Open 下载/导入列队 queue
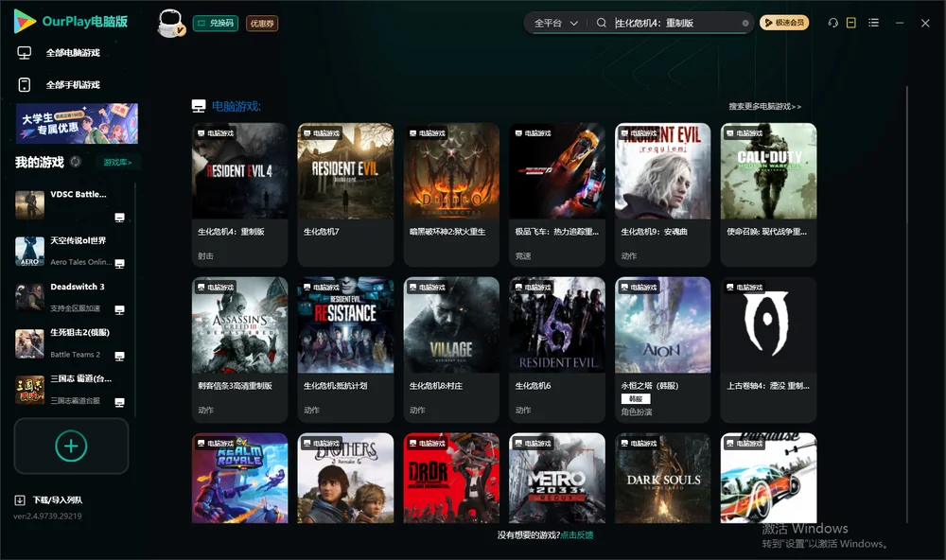Viewport: 946px width, 560px height. coord(58,499)
